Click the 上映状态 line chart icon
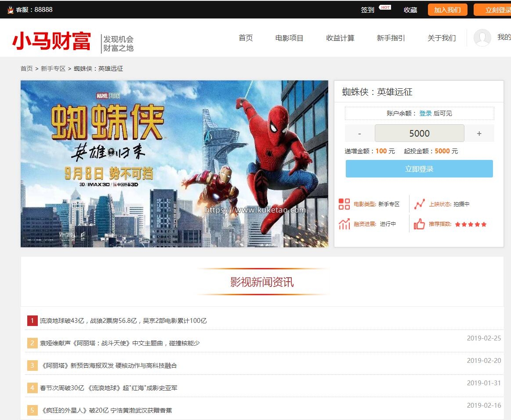511x420 pixels. 420,204
